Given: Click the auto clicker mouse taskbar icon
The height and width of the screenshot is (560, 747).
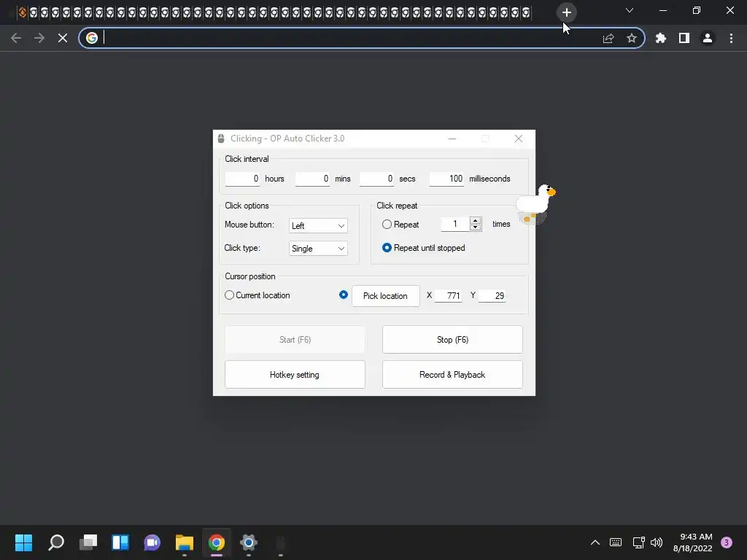Looking at the screenshot, I should click(281, 542).
